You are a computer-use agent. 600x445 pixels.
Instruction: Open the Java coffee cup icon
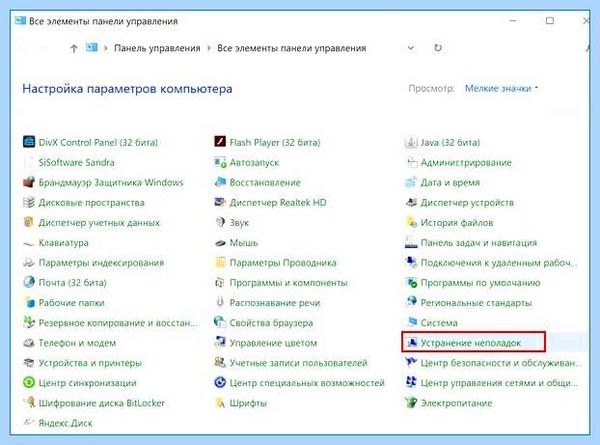(x=411, y=142)
